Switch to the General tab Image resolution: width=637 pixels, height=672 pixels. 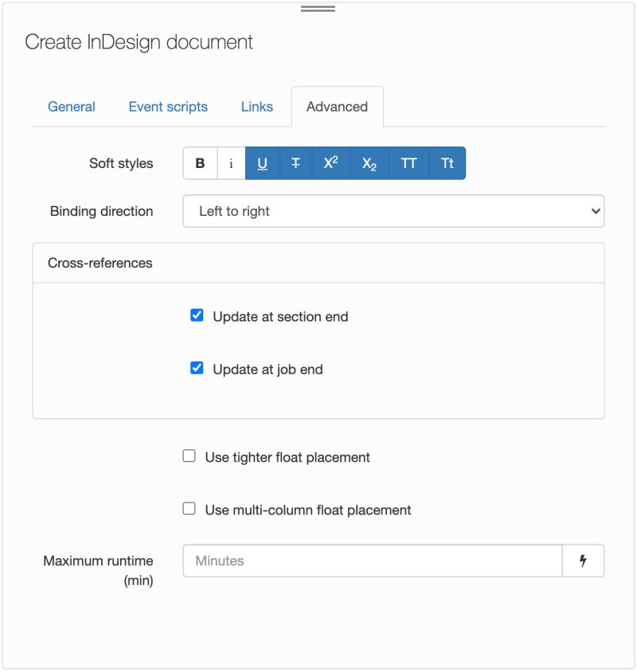pos(72,107)
